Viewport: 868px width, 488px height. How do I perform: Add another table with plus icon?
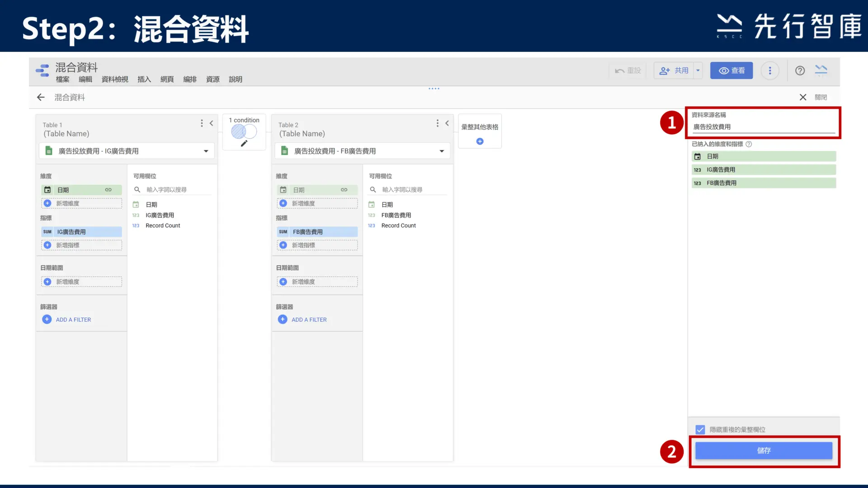[x=480, y=141]
